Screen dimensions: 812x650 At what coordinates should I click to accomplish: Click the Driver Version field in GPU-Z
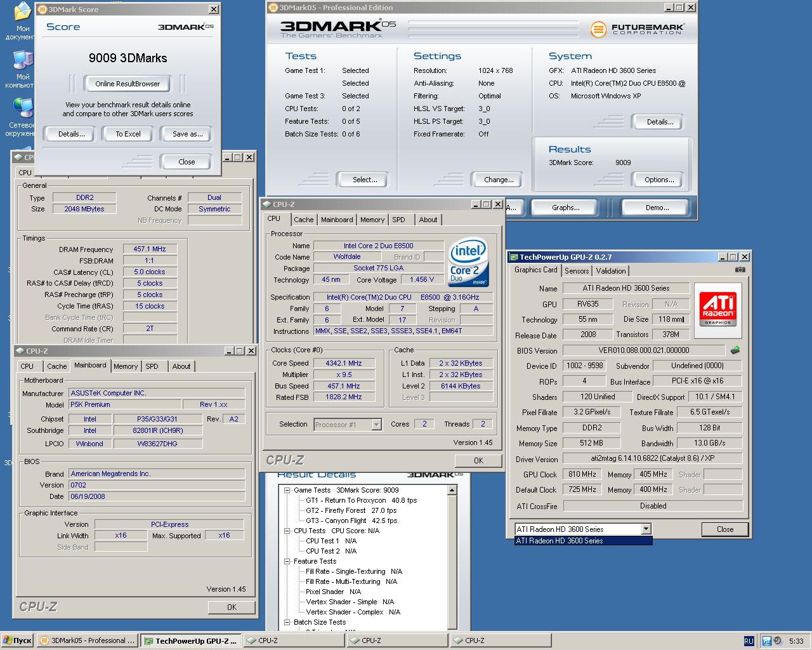pos(653,458)
